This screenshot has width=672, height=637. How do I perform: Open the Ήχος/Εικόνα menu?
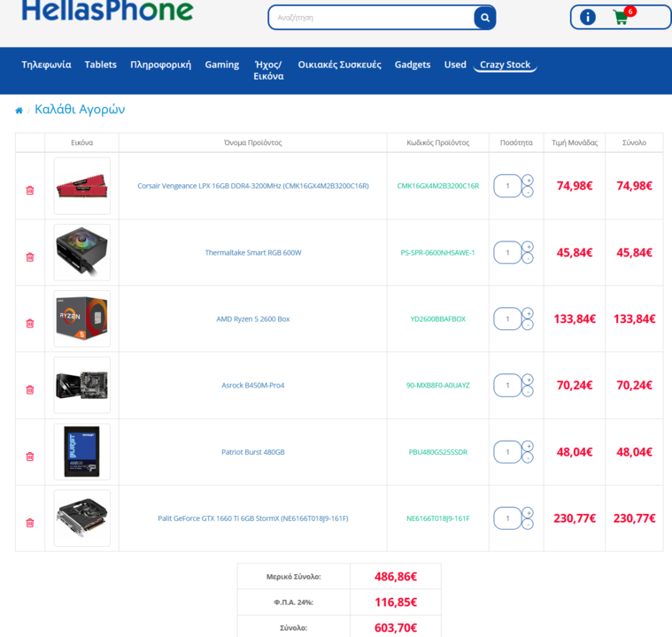coord(268,70)
